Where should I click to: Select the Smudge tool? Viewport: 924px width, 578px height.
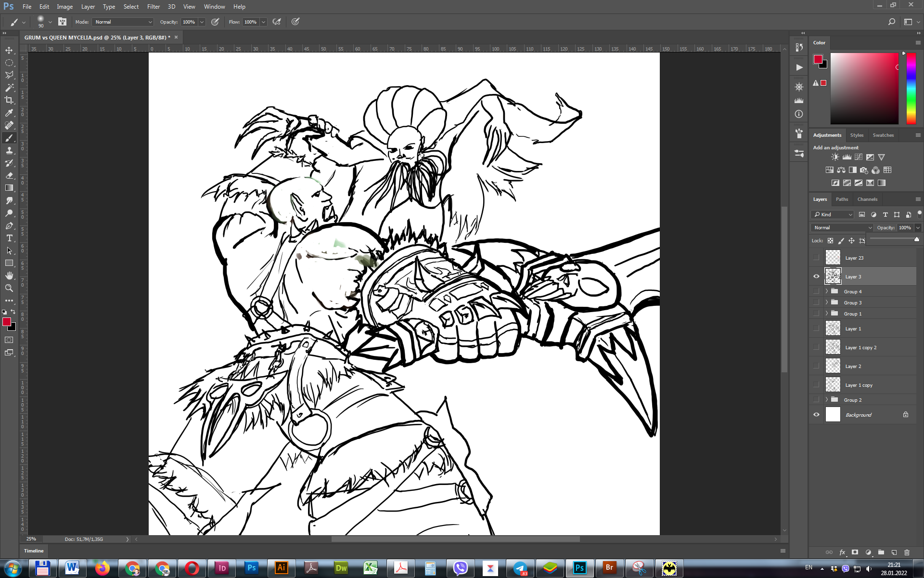point(9,200)
